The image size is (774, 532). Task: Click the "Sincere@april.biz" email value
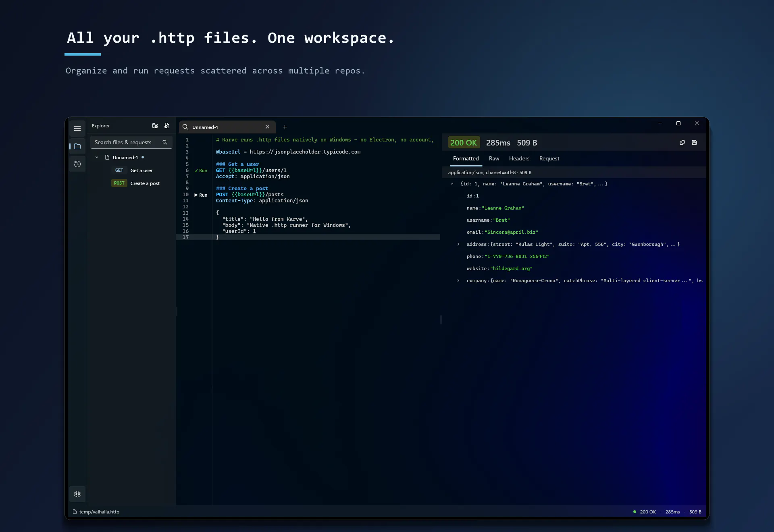click(511, 232)
